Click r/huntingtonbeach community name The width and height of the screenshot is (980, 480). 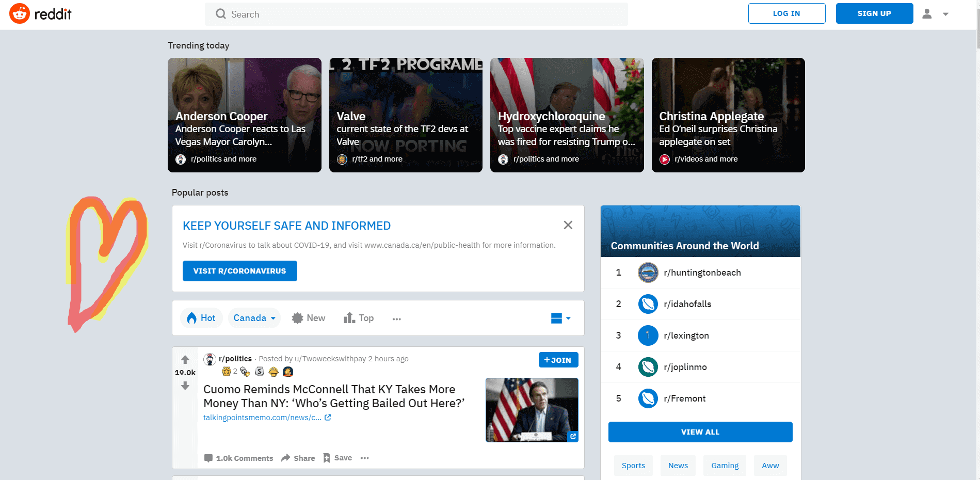click(702, 273)
